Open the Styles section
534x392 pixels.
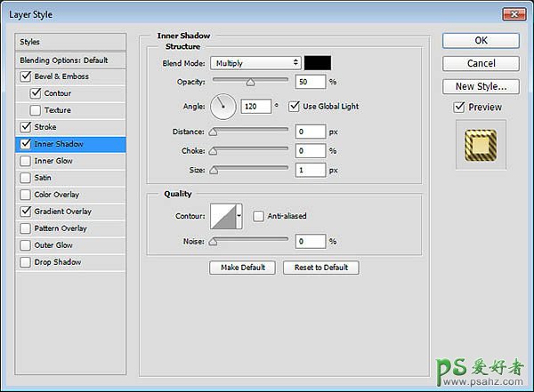coord(31,42)
